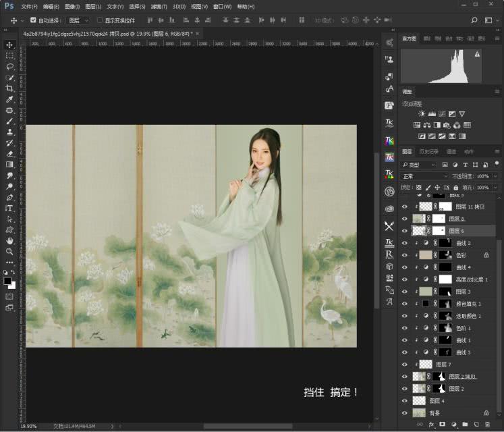The image size is (504, 432).
Task: Select the Move tool in the toolbox
Action: pyautogui.click(x=9, y=45)
